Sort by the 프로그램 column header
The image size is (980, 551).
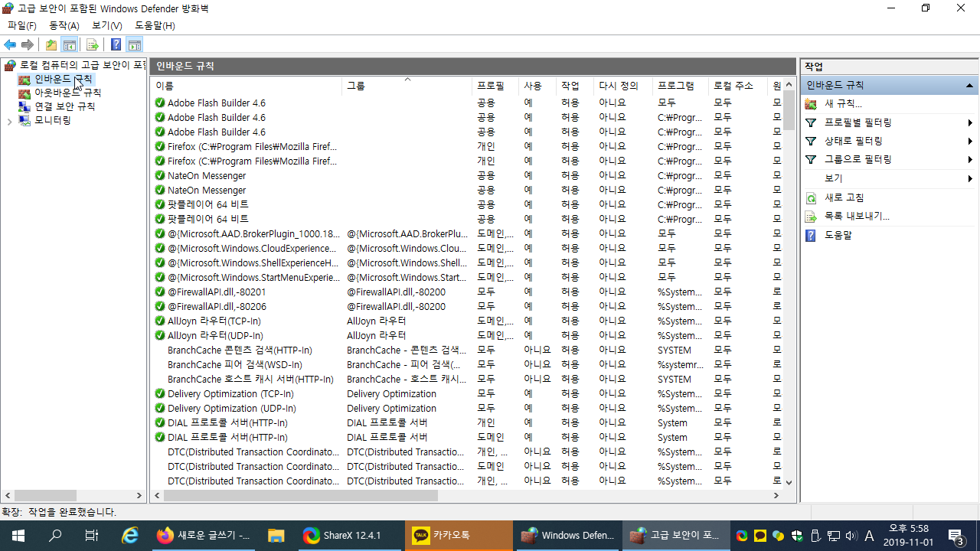pyautogui.click(x=680, y=86)
